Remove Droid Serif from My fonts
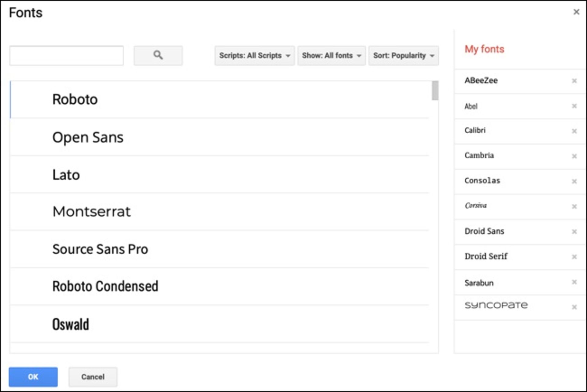The image size is (587, 392). click(574, 257)
